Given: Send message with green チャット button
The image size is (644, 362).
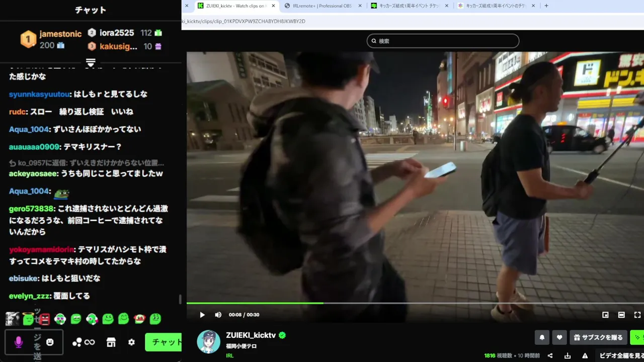Looking at the screenshot, I should pos(164,342).
